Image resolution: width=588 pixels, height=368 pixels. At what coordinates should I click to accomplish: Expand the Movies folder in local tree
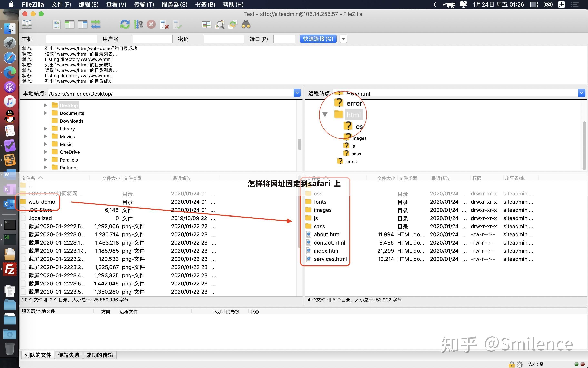46,137
